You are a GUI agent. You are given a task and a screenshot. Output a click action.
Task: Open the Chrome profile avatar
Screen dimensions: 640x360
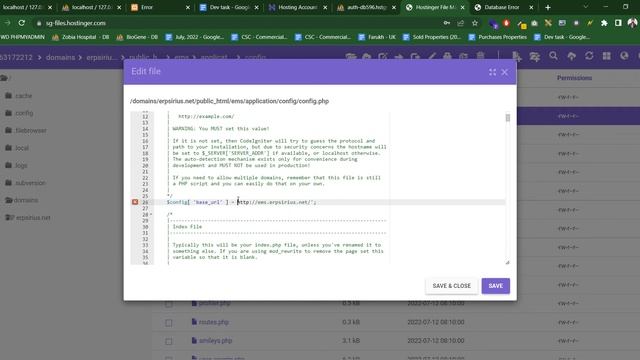(x=632, y=23)
